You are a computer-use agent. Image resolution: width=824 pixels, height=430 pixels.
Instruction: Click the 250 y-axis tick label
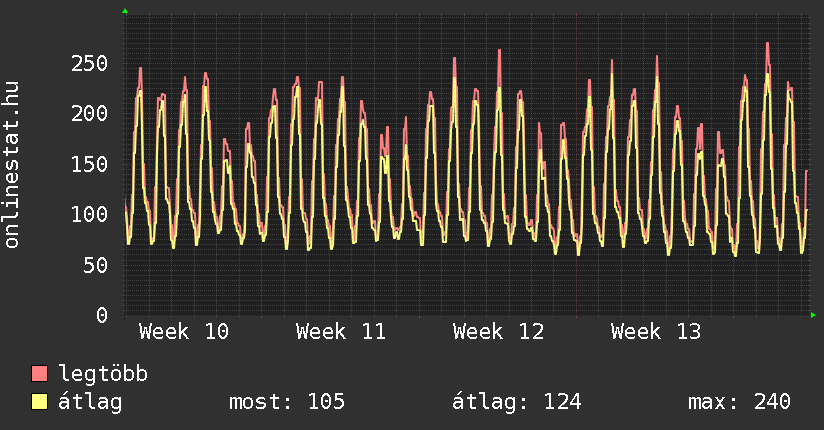point(90,63)
